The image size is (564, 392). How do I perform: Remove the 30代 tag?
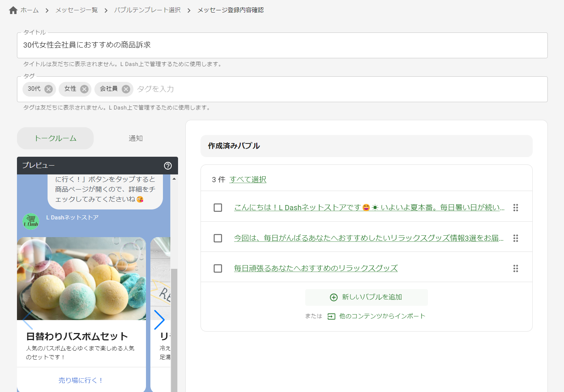[x=48, y=89]
